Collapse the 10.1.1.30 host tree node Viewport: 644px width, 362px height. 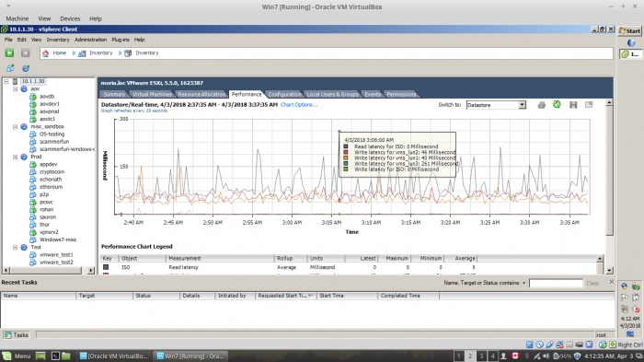[6, 81]
